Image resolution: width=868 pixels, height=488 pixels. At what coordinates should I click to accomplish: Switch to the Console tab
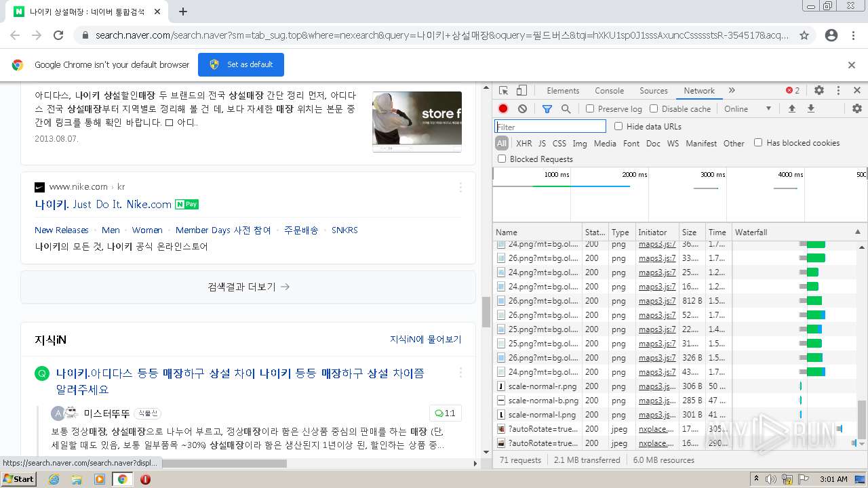(609, 91)
